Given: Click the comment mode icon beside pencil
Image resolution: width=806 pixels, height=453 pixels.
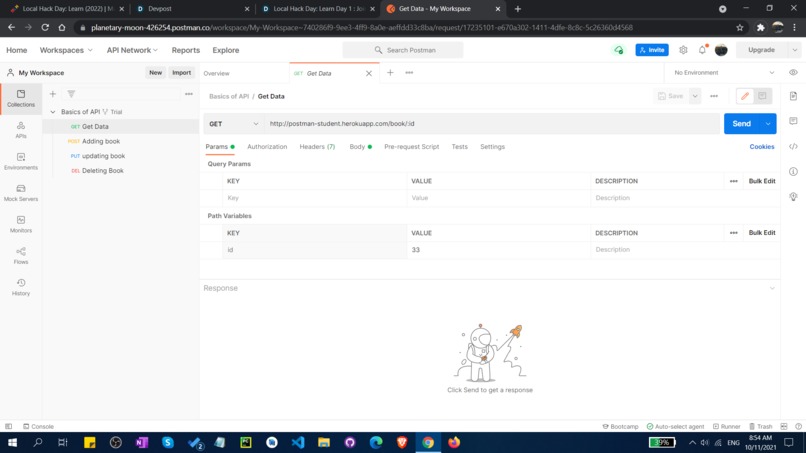Looking at the screenshot, I should pos(762,96).
